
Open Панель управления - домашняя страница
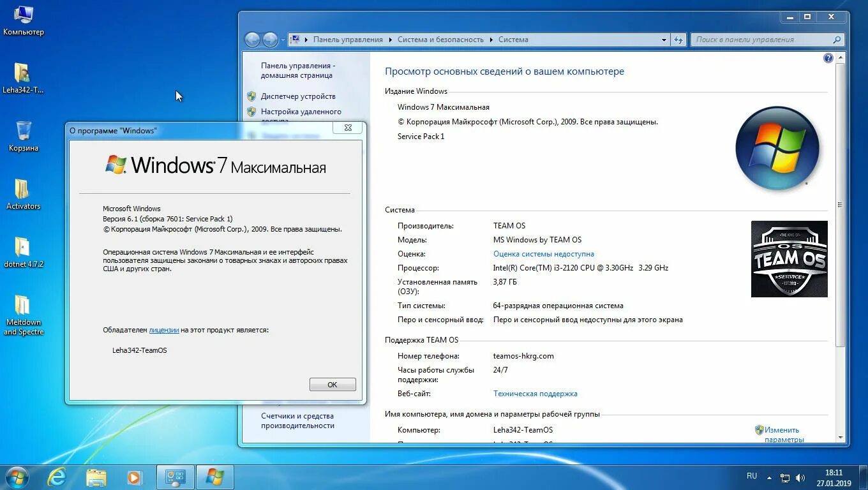pyautogui.click(x=297, y=70)
